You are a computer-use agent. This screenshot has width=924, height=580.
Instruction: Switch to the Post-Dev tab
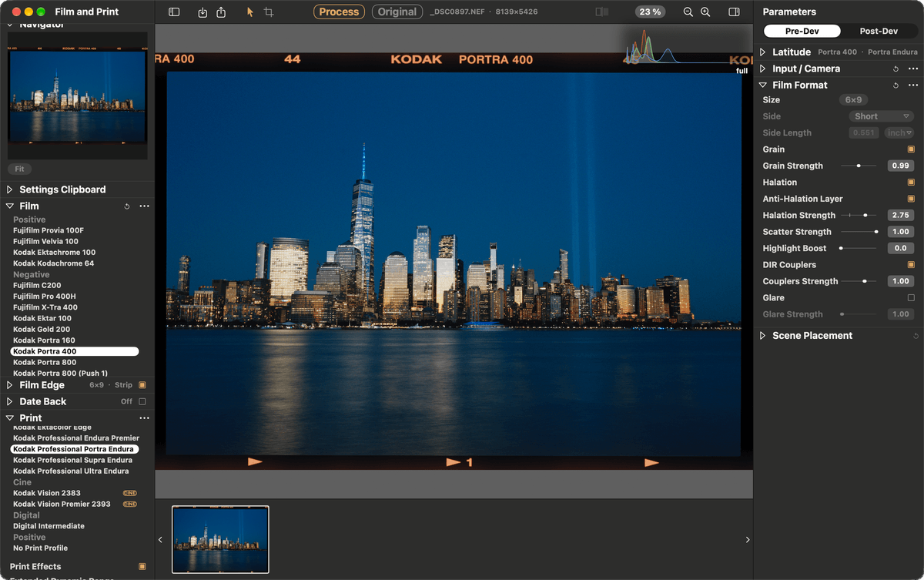point(879,32)
